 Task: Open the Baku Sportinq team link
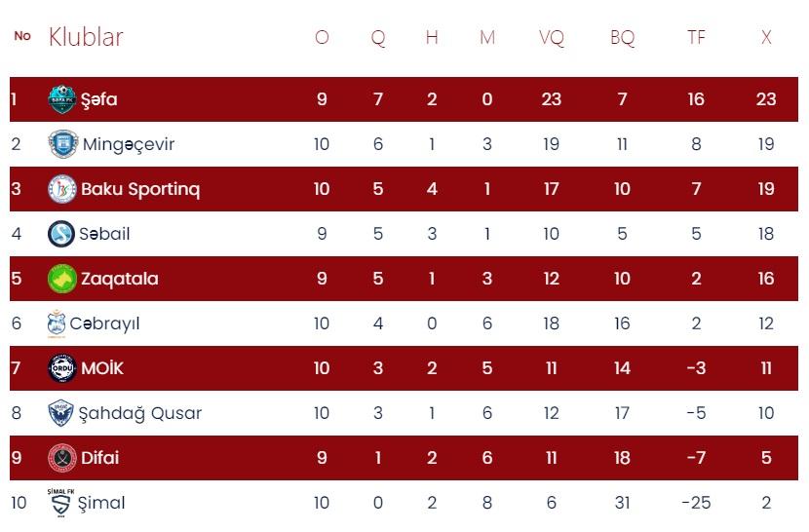coord(140,189)
